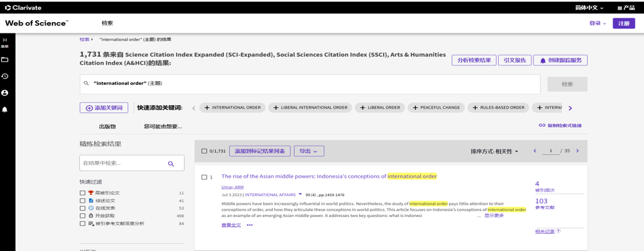Select the 检索 top navigation item
This screenshot has width=644, height=251.
point(107,24)
